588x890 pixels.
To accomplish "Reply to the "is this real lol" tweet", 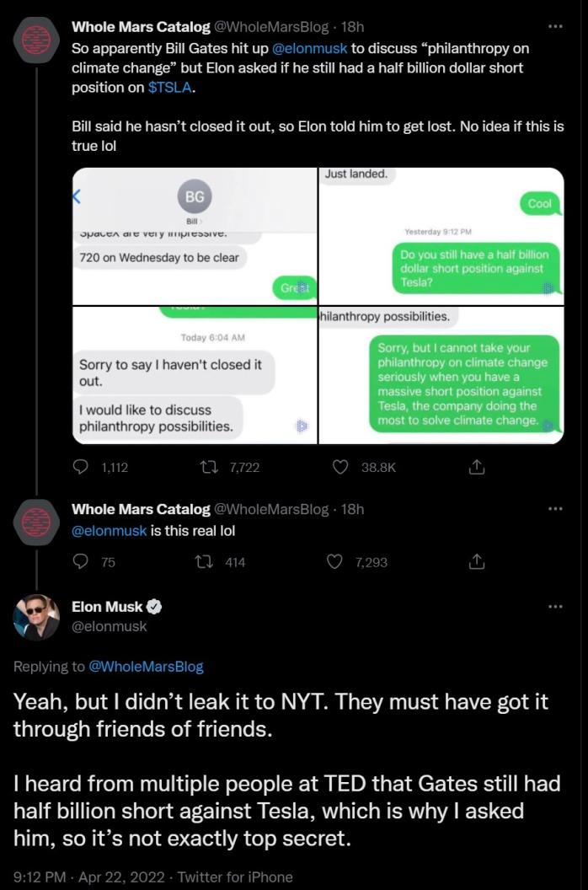I will [82, 561].
